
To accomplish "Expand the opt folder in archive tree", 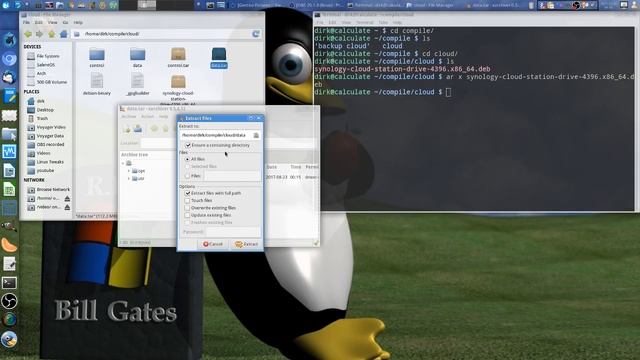I will [x=129, y=171].
